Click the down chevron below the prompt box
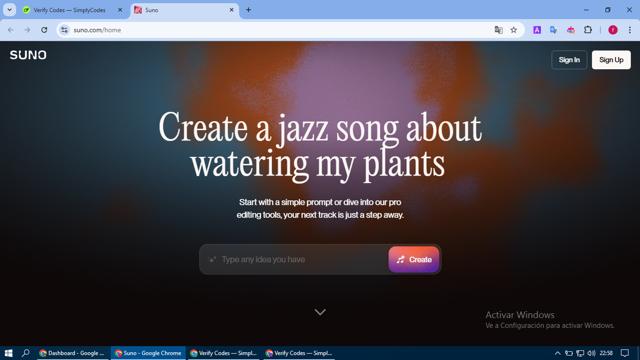Image resolution: width=640 pixels, height=360 pixels. coord(320,312)
